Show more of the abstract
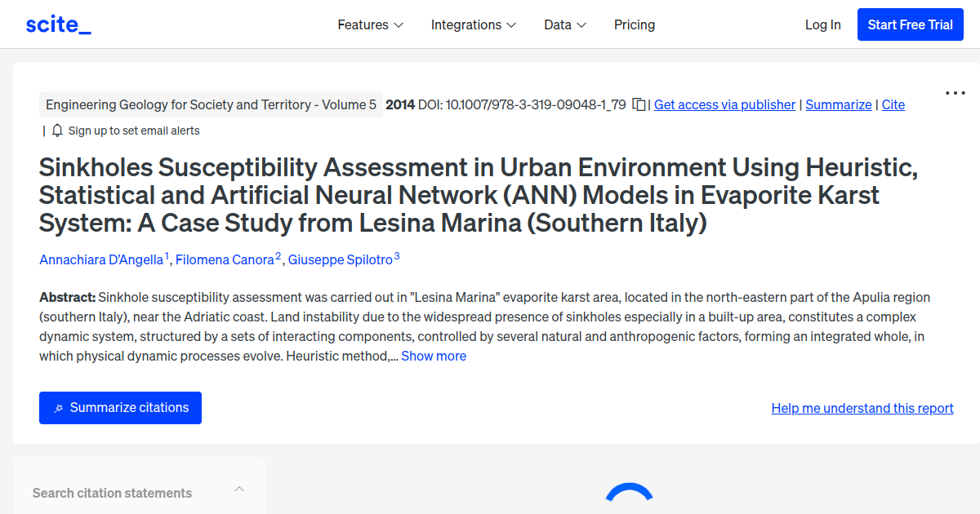This screenshot has height=514, width=980. coord(433,356)
